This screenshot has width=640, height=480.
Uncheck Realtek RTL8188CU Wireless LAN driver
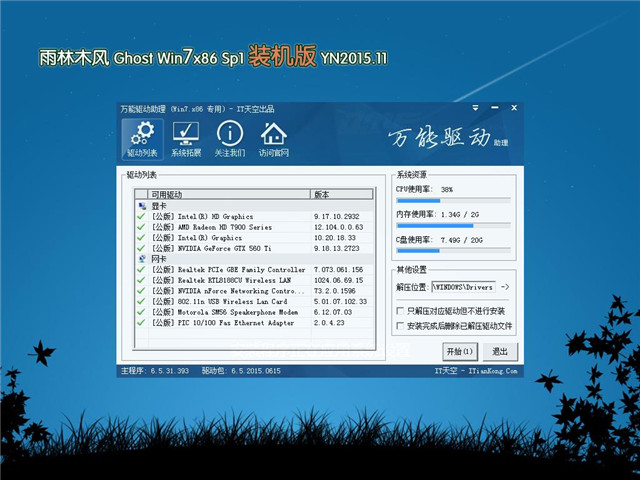click(x=141, y=280)
